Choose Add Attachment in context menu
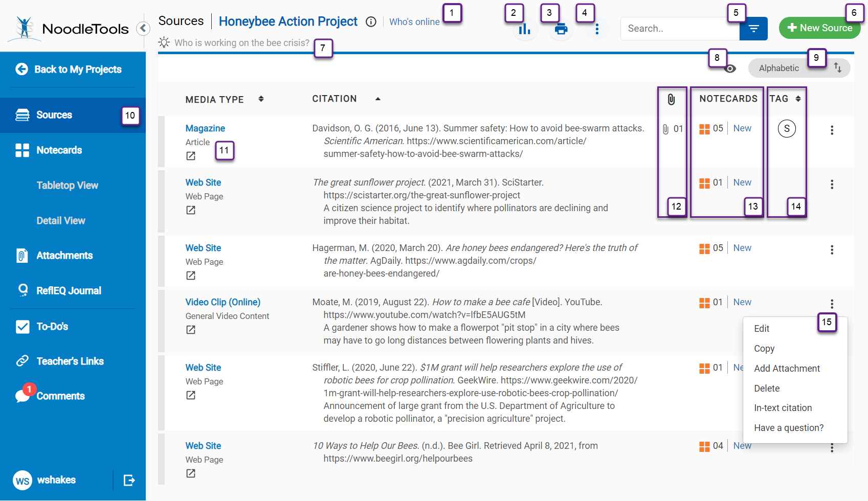The height and width of the screenshot is (501, 868). (787, 369)
